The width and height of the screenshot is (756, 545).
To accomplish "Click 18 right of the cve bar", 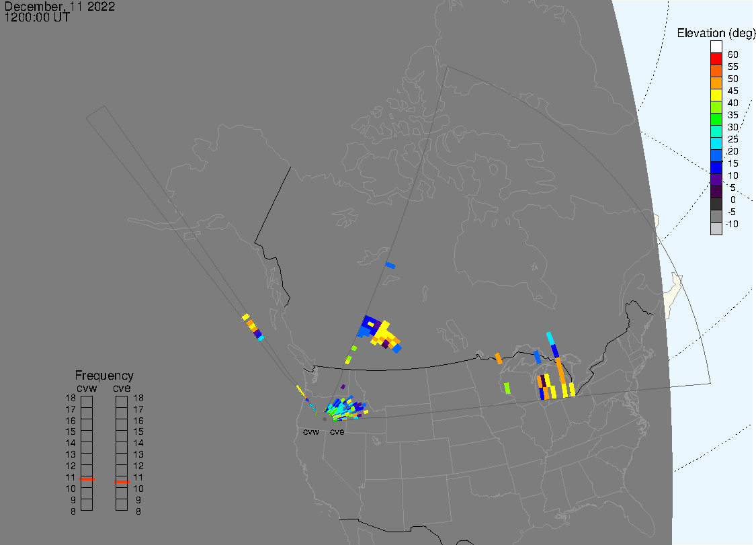I will 138,399.
